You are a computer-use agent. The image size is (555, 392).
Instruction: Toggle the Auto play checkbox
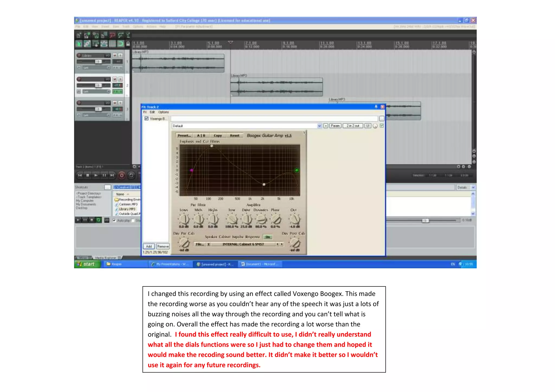click(x=114, y=220)
